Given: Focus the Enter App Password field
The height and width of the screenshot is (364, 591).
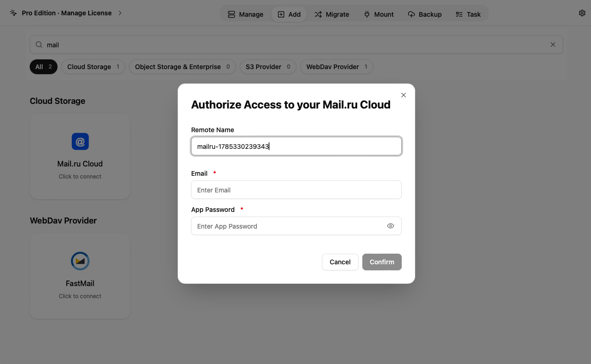Looking at the screenshot, I should tap(296, 226).
